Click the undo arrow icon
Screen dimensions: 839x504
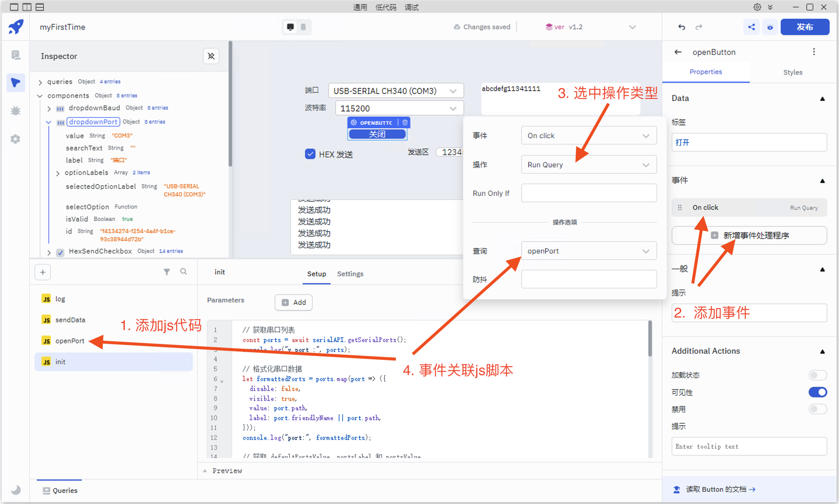[x=681, y=27]
